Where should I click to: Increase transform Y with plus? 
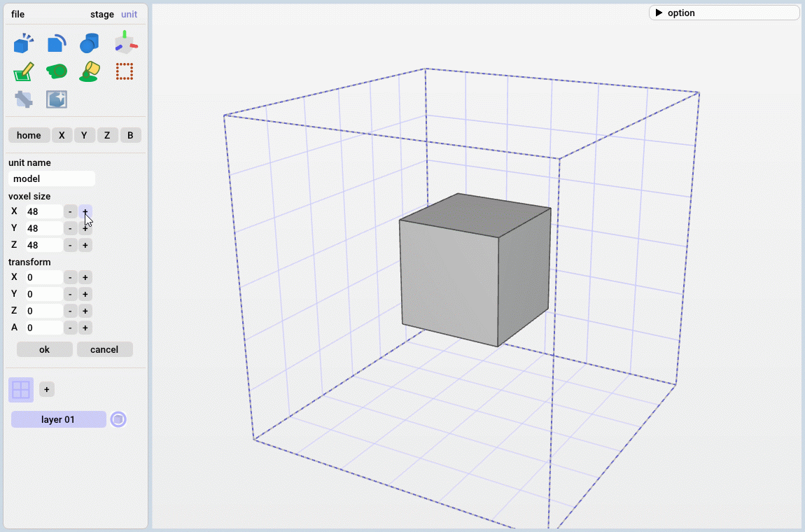click(x=85, y=294)
